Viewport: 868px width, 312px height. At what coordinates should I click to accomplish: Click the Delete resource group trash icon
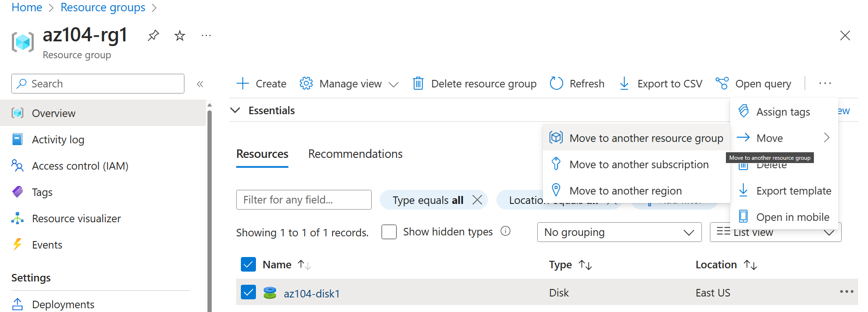418,84
